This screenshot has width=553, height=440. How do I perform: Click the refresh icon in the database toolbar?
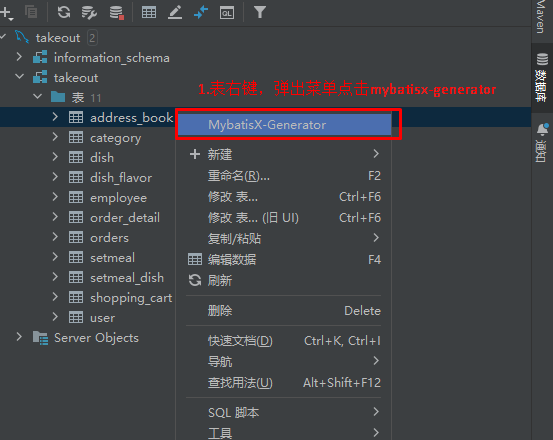64,12
